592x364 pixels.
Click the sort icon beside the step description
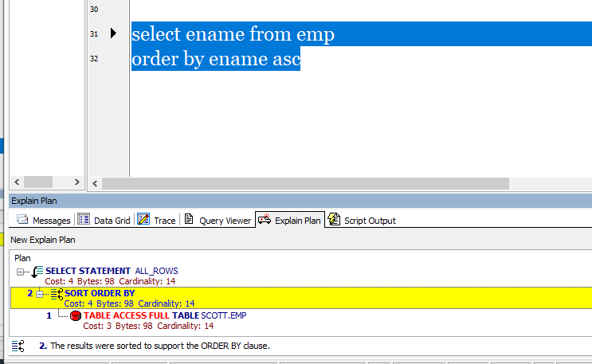point(18,346)
